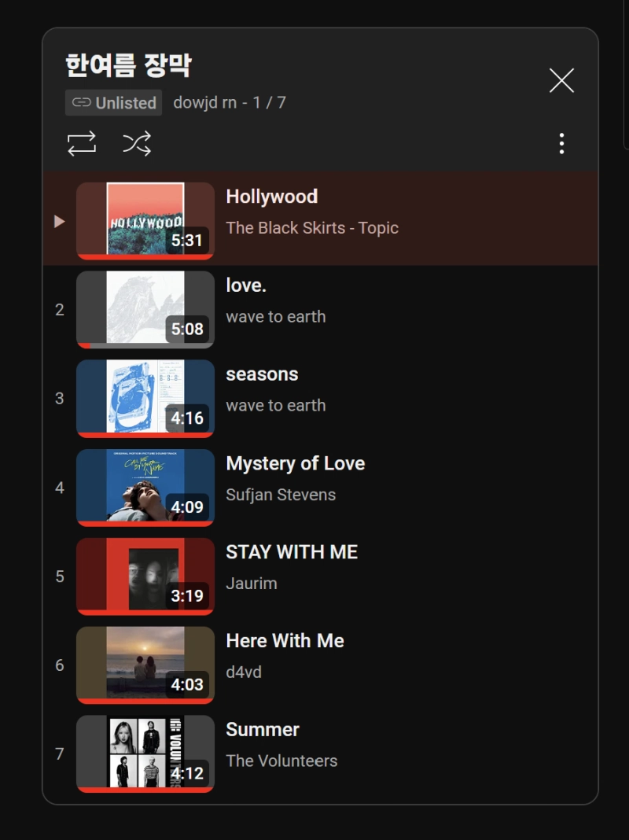Screen dimensions: 629x840
Task: Select the Here With Me title
Action: [x=285, y=641]
